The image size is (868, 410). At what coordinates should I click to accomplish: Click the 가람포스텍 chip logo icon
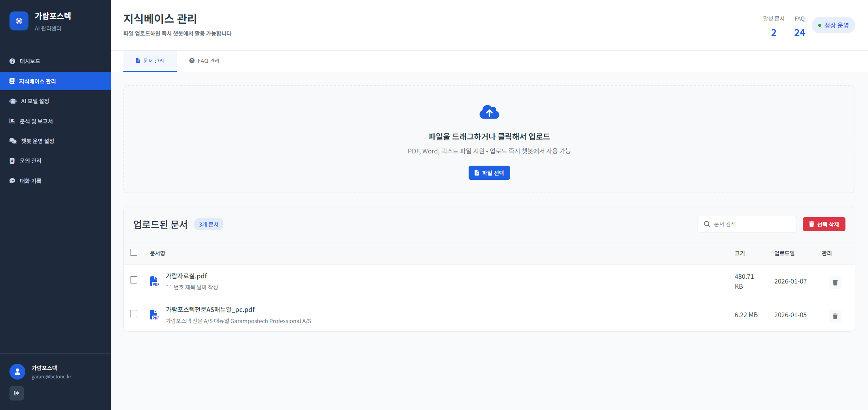tap(19, 21)
